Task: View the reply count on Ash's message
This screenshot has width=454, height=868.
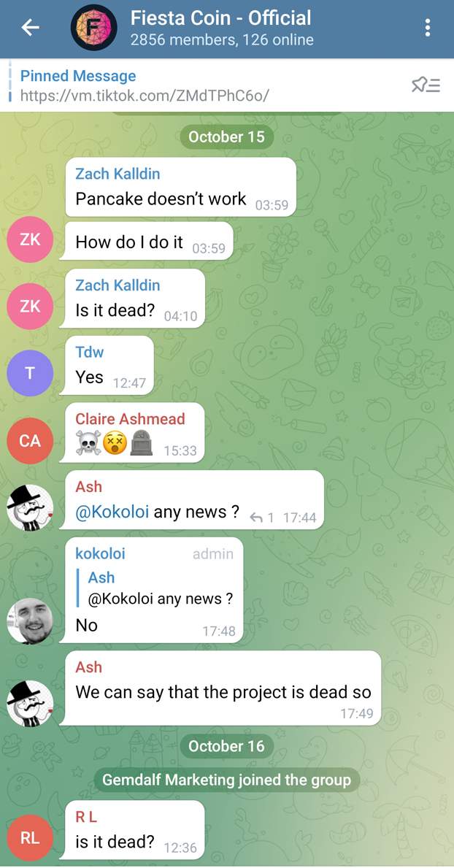Action: pos(262,518)
